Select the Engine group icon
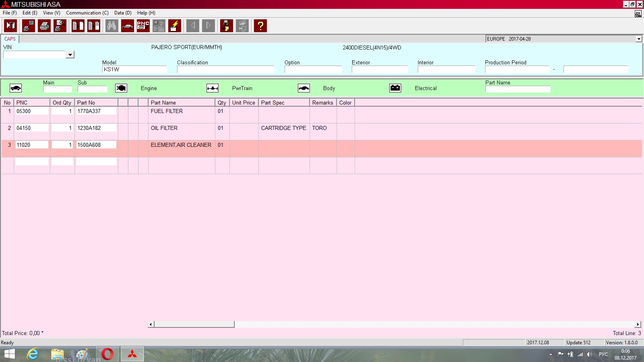The height and width of the screenshot is (362, 644). pyautogui.click(x=121, y=88)
